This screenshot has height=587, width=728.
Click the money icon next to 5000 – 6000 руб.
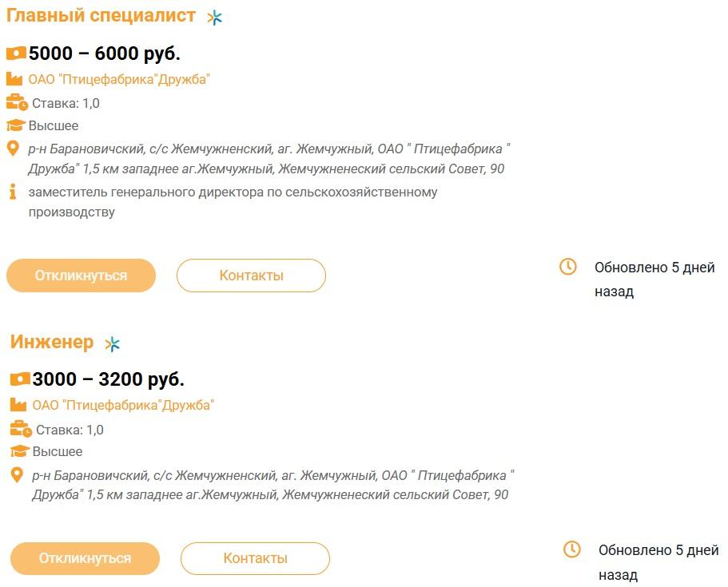tap(16, 54)
